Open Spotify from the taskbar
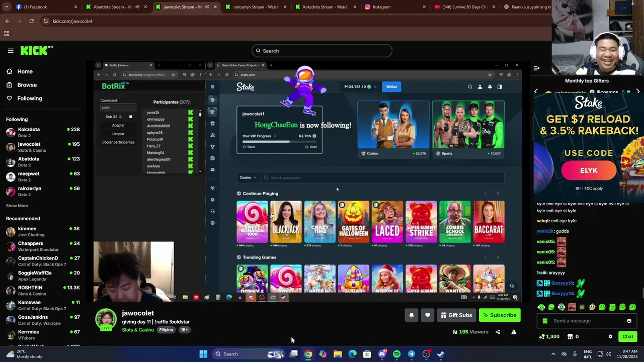The height and width of the screenshot is (362, 644). (396, 354)
